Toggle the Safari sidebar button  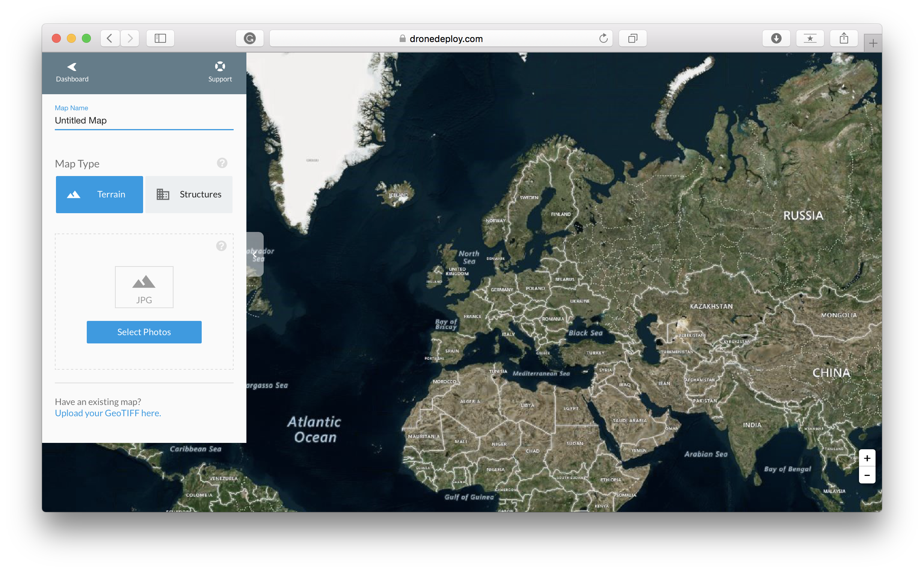click(x=160, y=38)
